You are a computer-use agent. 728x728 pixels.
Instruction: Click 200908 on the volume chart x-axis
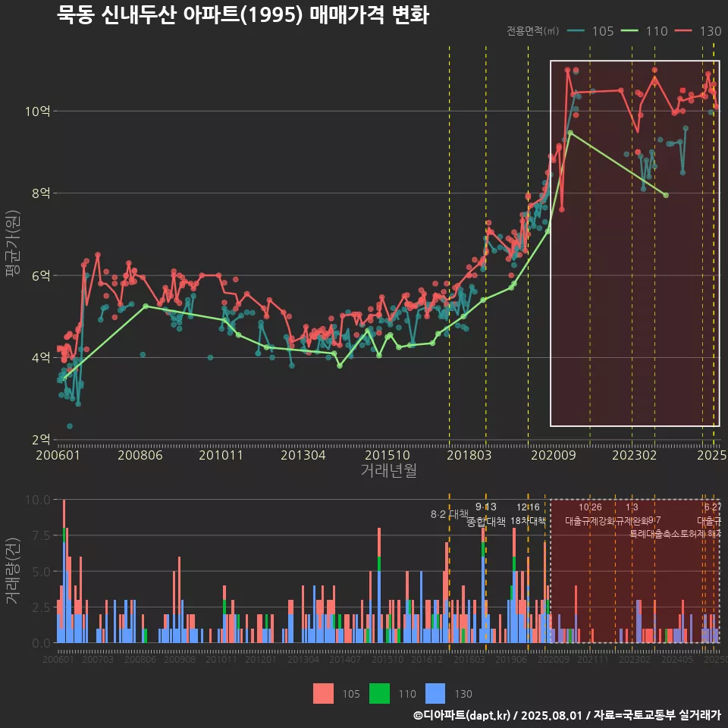180,659
